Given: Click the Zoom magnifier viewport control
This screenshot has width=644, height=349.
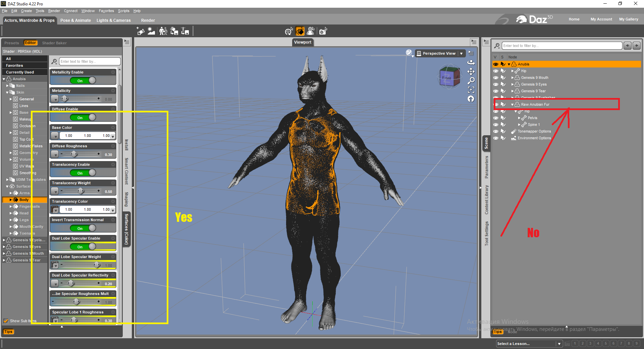Looking at the screenshot, I should click(x=471, y=81).
